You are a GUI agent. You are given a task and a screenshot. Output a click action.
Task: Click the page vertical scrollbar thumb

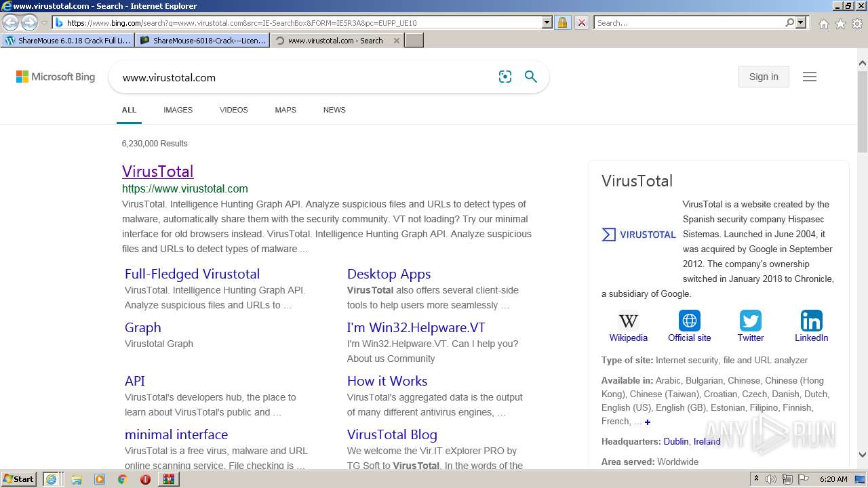(x=862, y=110)
